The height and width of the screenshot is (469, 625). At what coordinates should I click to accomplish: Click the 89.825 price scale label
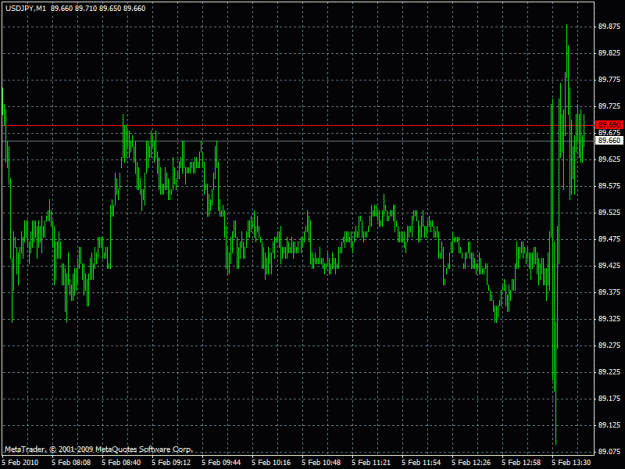(609, 53)
